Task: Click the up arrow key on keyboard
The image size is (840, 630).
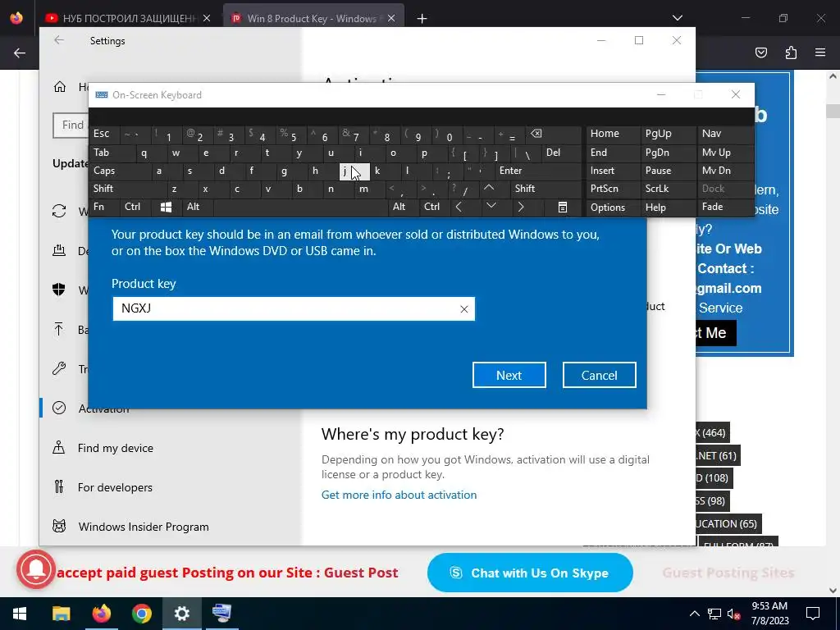Action: pos(489,188)
